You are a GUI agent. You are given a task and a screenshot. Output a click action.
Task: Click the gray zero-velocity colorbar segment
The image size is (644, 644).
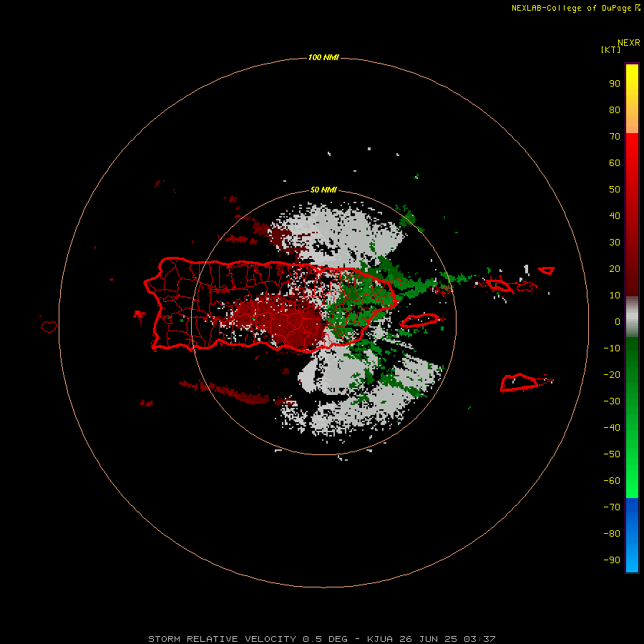[632, 317]
